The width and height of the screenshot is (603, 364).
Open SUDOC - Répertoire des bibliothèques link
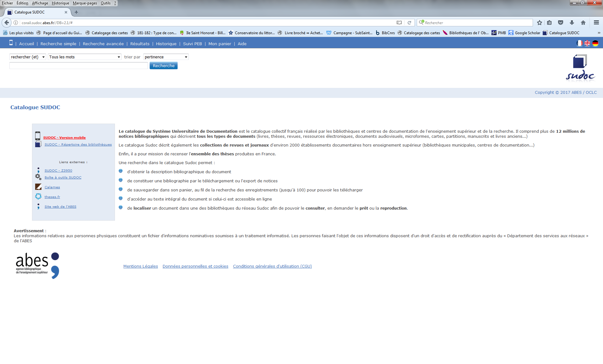coord(78,144)
